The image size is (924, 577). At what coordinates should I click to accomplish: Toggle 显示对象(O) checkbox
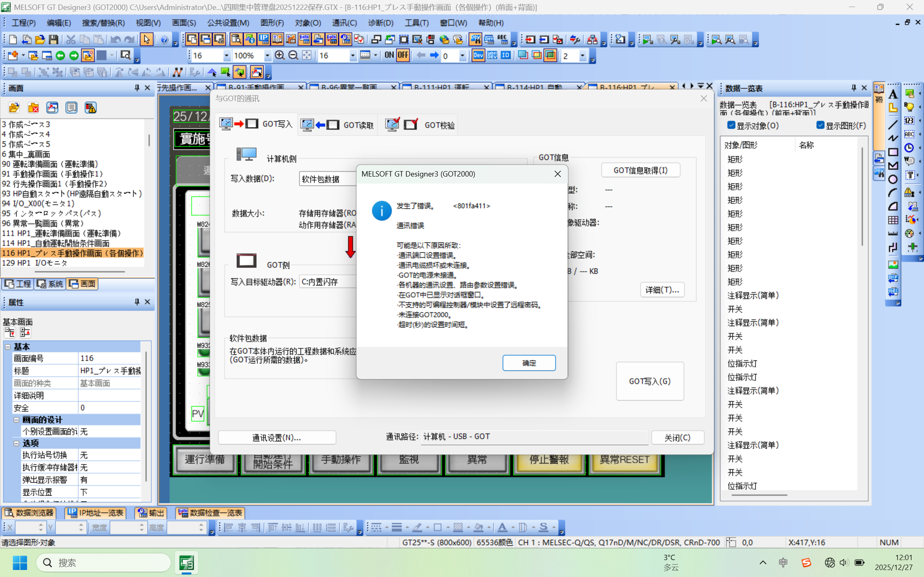pyautogui.click(x=731, y=125)
